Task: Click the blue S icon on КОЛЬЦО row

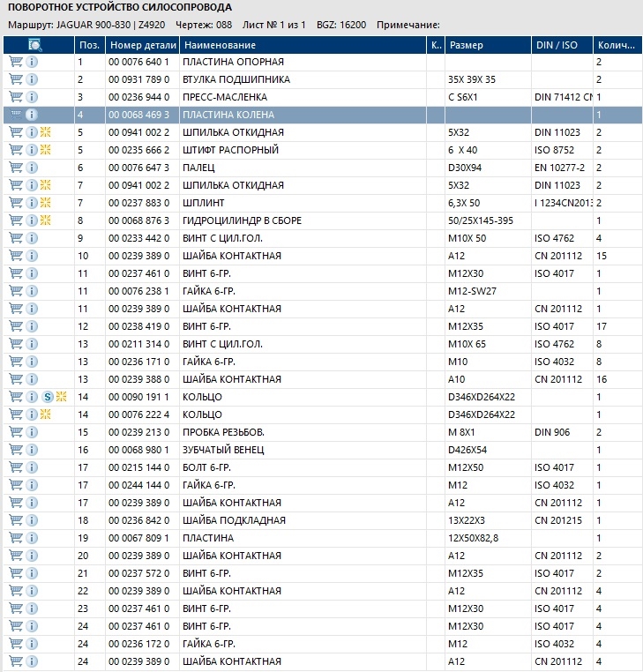Action: [48, 397]
